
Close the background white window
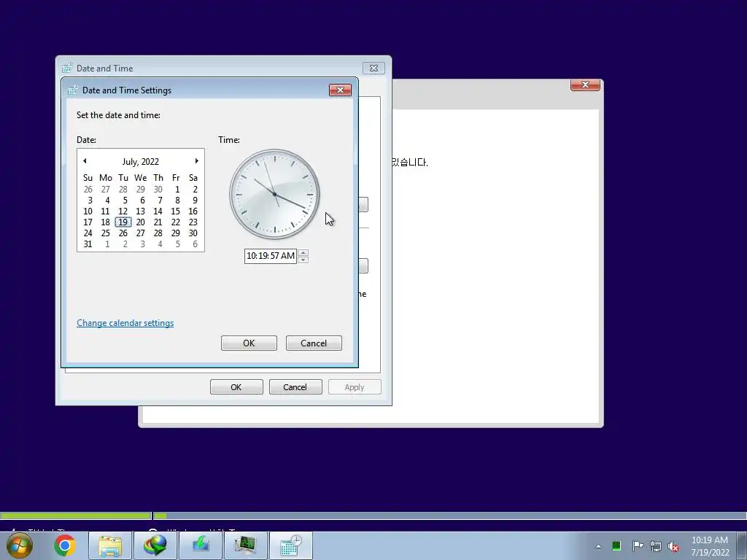click(x=585, y=85)
